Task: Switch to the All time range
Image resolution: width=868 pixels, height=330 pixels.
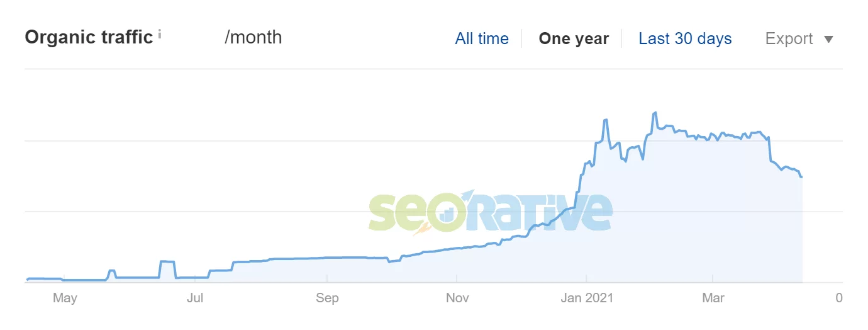Action: pos(481,38)
